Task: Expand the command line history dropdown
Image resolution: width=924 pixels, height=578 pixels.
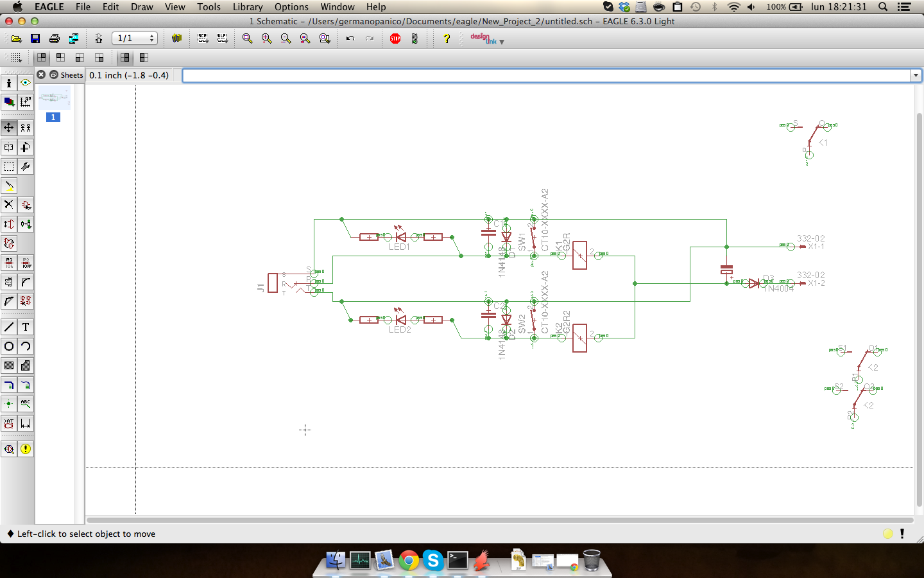Action: pyautogui.click(x=916, y=76)
